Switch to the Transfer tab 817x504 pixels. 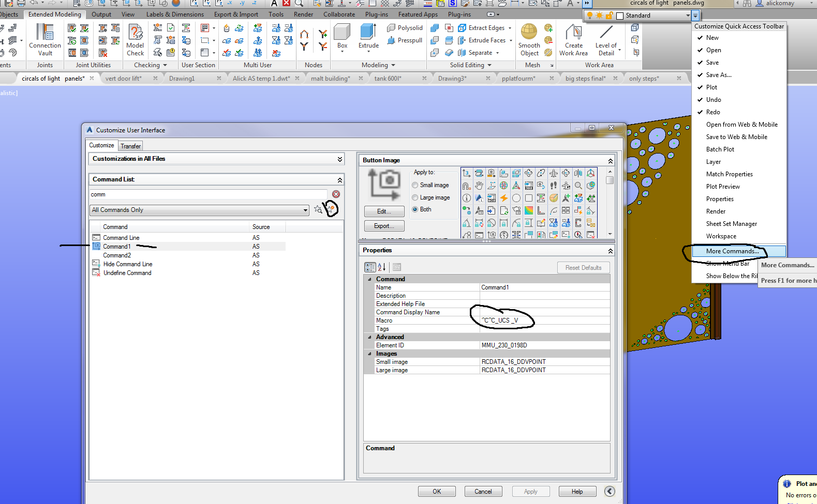click(x=130, y=146)
